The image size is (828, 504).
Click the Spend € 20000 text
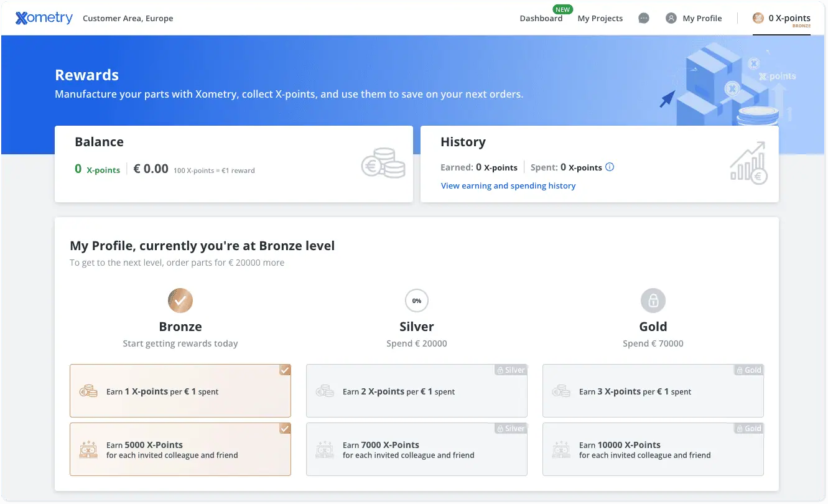point(417,343)
